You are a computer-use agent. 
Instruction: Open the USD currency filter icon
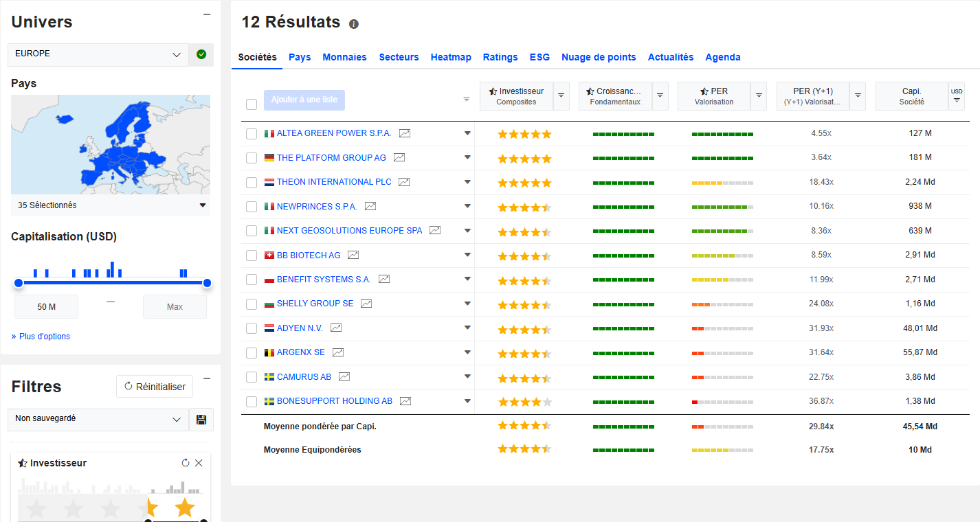[x=956, y=95]
